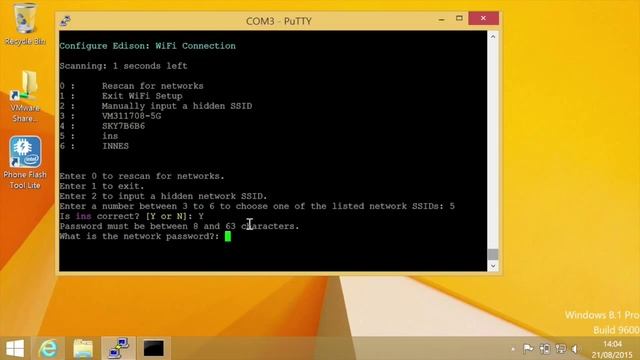Click the 'SKY7B6B6' network entry
The width and height of the screenshot is (640, 360).
pos(123,126)
